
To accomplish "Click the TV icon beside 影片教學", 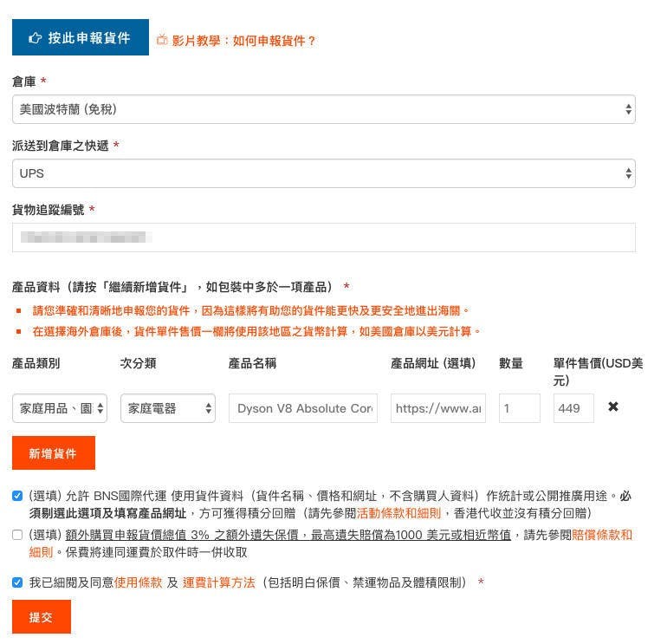I will pyautogui.click(x=162, y=40).
